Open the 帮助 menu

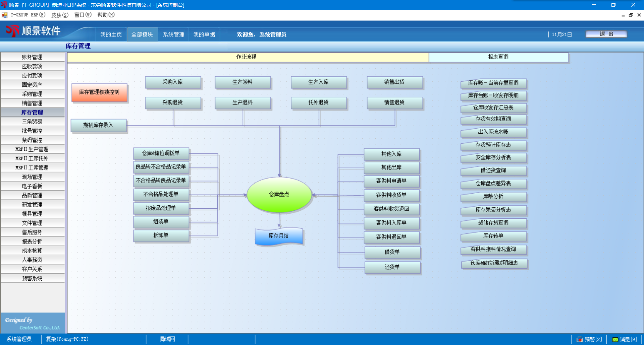[106, 15]
